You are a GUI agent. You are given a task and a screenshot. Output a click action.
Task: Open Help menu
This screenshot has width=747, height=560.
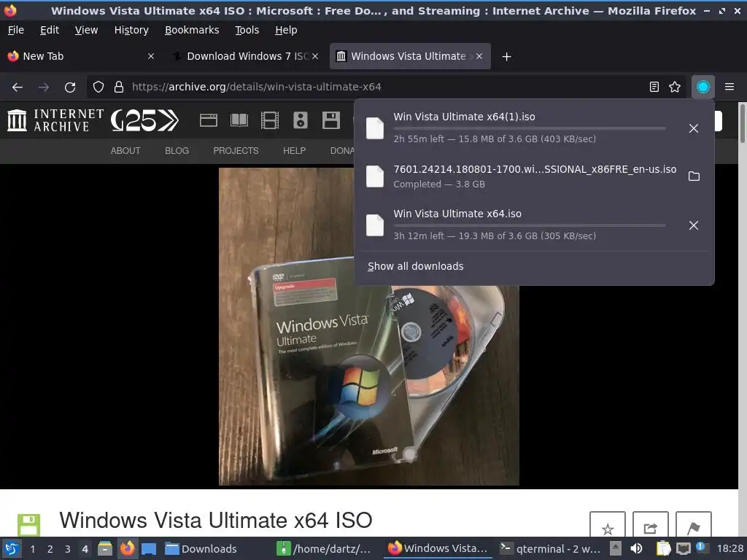tap(286, 30)
